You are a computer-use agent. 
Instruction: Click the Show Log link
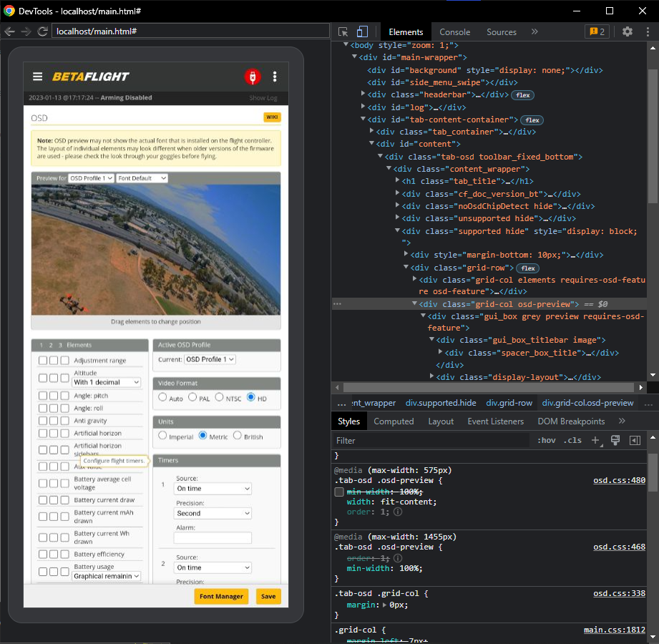point(263,98)
